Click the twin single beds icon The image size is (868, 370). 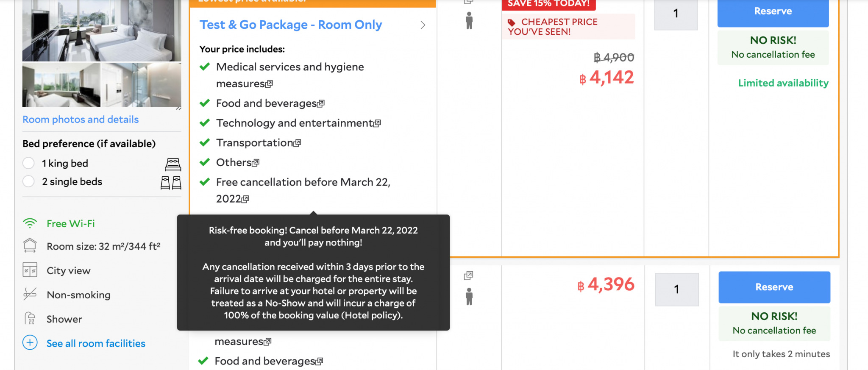pos(171,183)
